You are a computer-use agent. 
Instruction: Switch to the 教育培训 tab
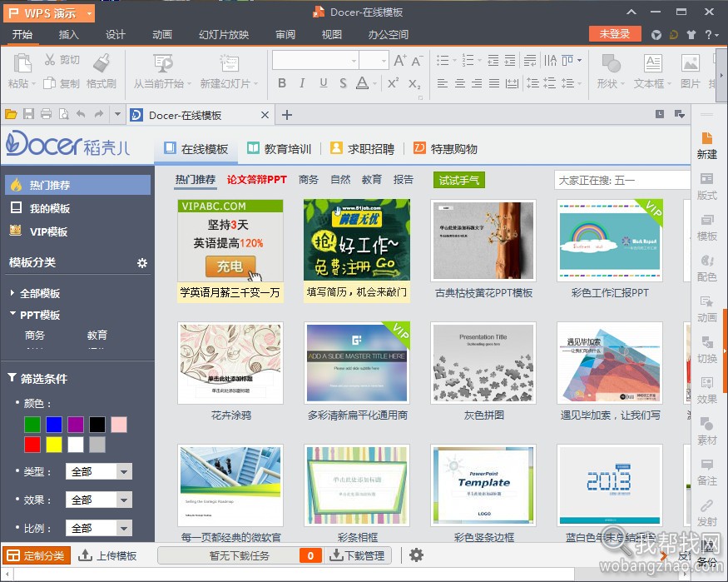(279, 149)
